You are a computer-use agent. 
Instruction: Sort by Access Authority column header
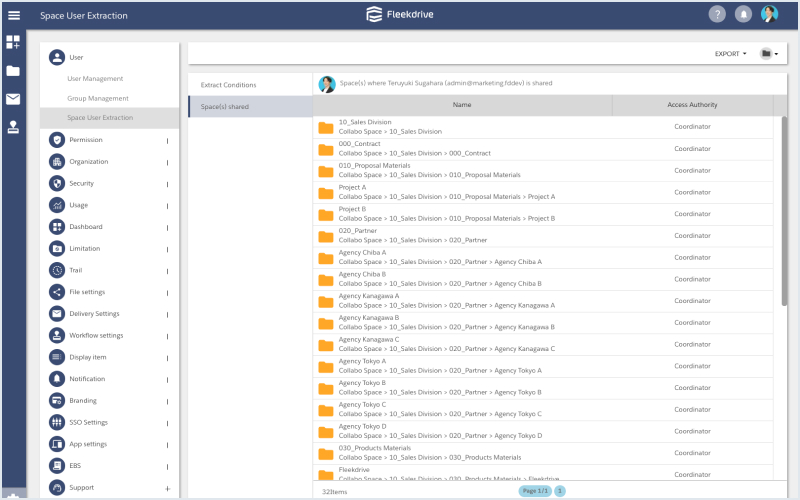pos(692,105)
